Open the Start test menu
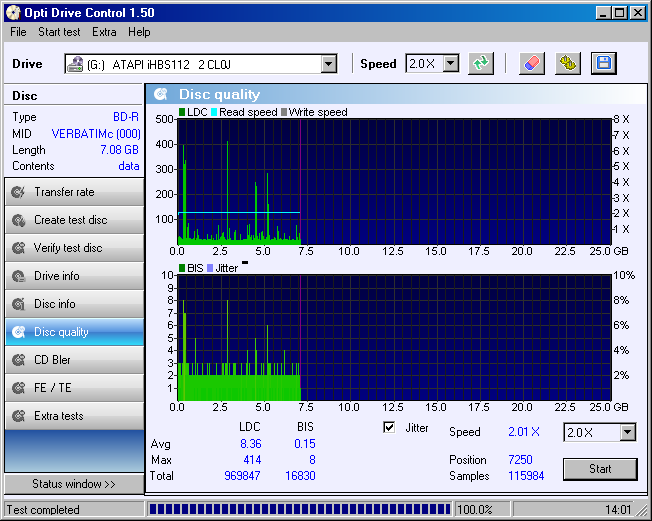This screenshot has height=521, width=652. point(59,32)
